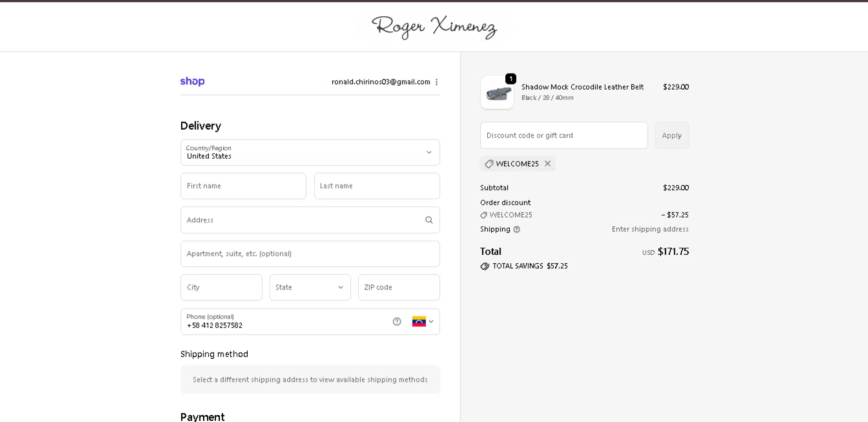Focus the Last name field
The height and width of the screenshot is (422, 868).
pos(377,186)
